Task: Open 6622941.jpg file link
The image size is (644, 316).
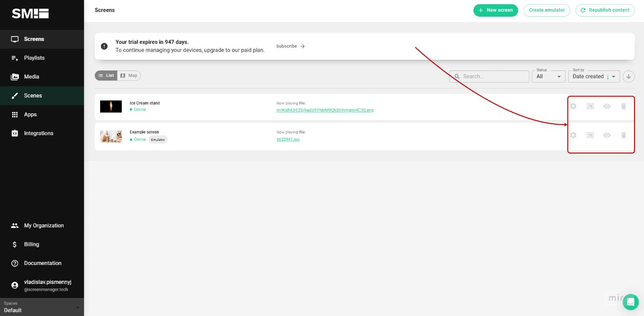Action: 288,139
